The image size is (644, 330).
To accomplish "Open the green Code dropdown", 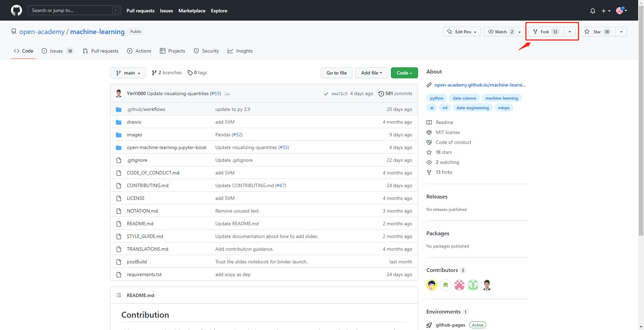I will pos(404,73).
